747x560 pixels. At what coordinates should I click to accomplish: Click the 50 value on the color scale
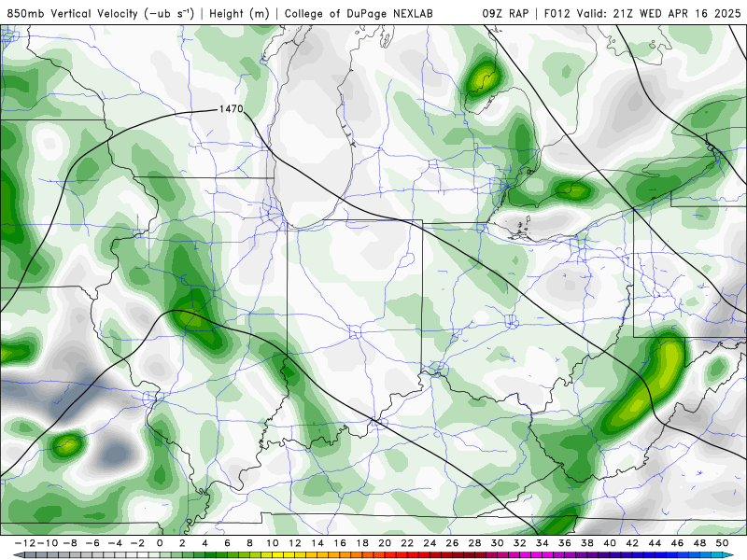point(722,543)
